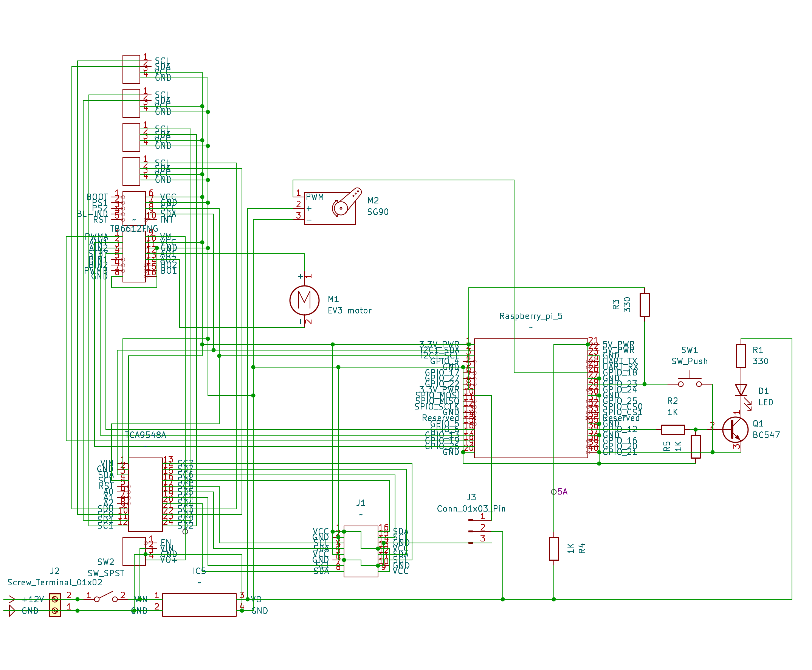Screen dimensions: 812x670
Task: Click the SPIO_MOSI pin label
Action: coord(437,395)
